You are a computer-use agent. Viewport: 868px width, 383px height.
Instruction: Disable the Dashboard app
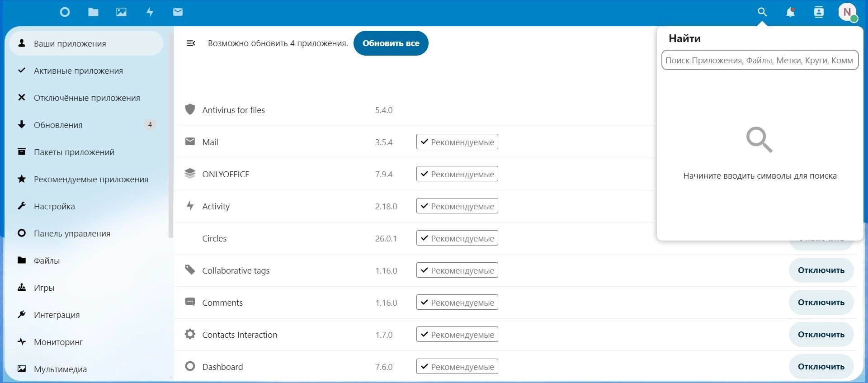tap(821, 367)
